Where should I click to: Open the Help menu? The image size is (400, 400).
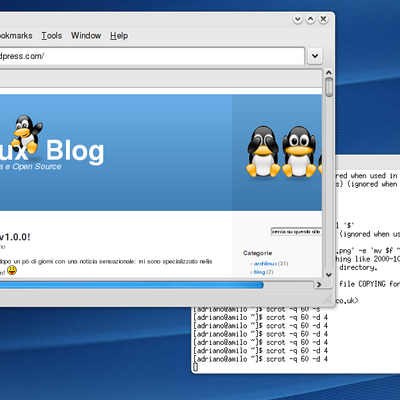click(x=119, y=36)
